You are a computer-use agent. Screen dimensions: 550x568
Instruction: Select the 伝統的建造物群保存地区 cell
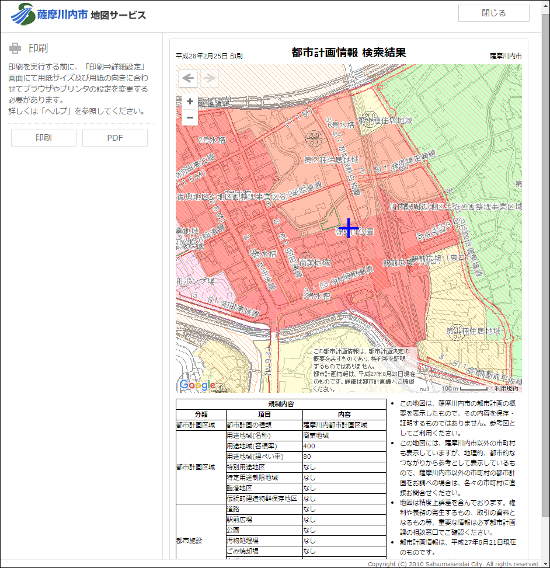point(264,498)
